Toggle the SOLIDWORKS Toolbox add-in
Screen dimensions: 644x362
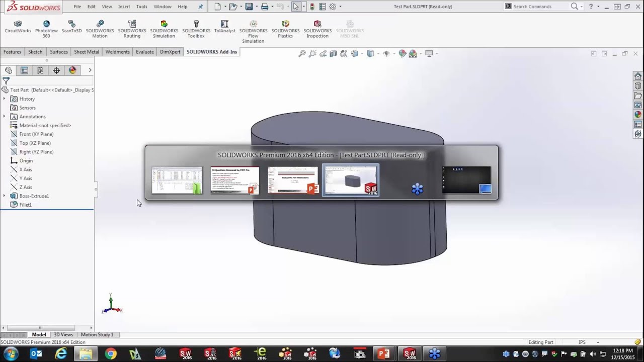tap(196, 30)
